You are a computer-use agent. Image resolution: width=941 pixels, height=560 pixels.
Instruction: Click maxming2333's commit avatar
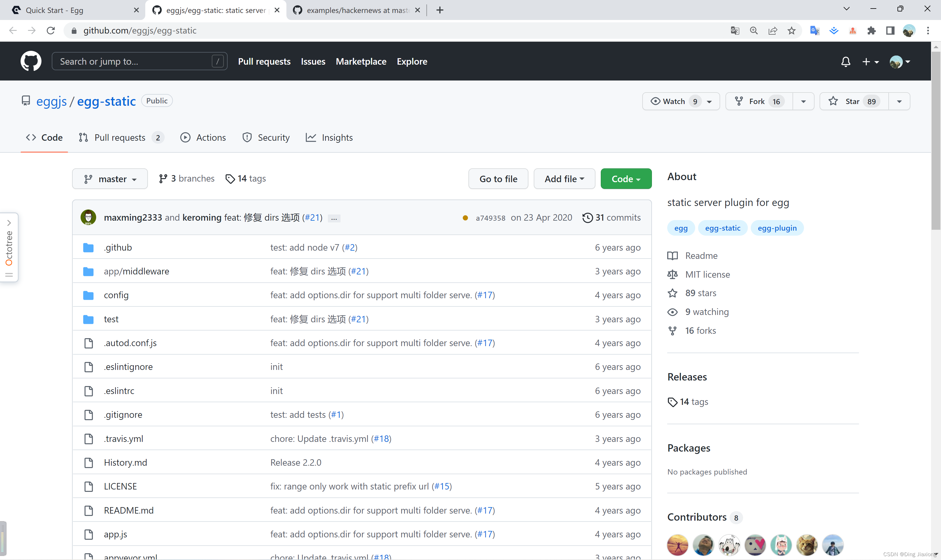click(x=88, y=217)
